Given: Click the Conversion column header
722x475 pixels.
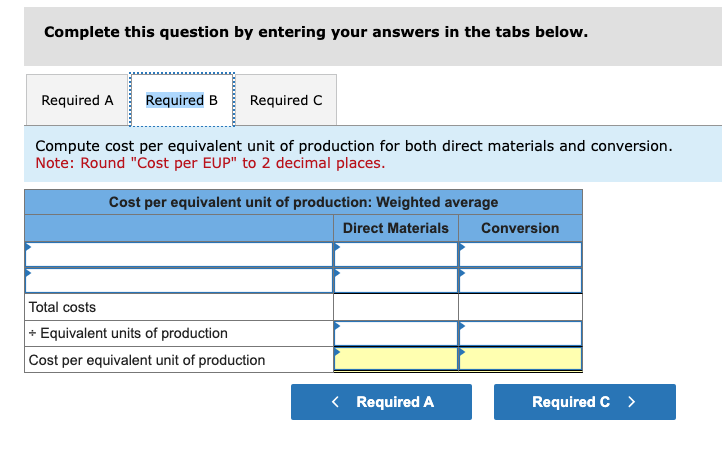Looking at the screenshot, I should coord(520,228).
